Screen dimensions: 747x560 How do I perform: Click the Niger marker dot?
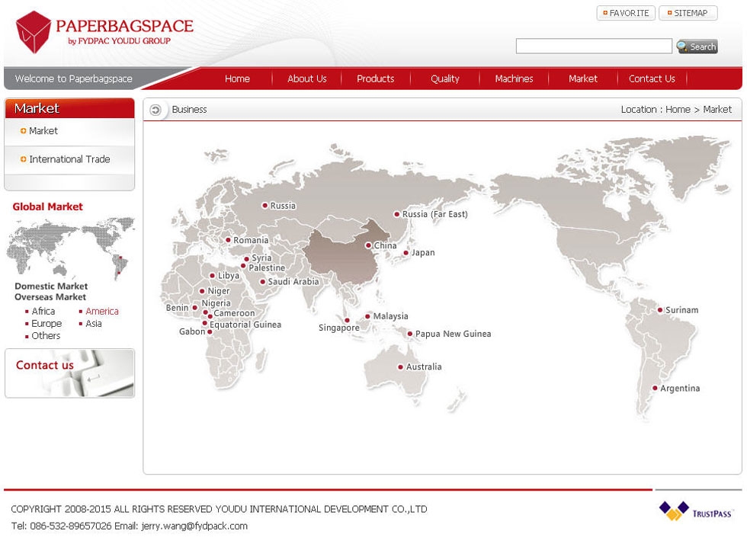coord(202,291)
